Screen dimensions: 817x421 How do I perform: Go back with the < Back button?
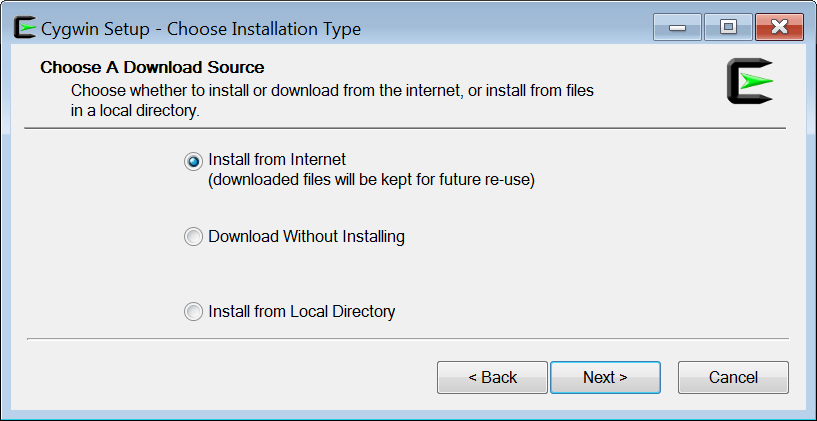[x=492, y=377]
